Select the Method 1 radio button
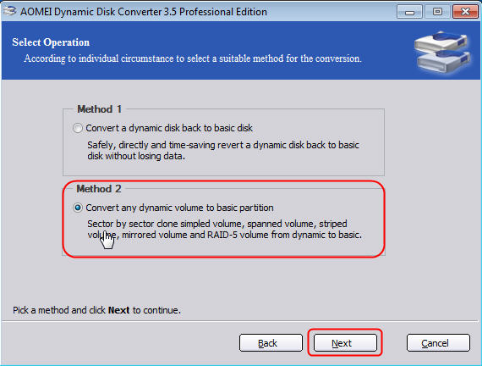Viewport: 483px width, 366px height. tap(78, 128)
